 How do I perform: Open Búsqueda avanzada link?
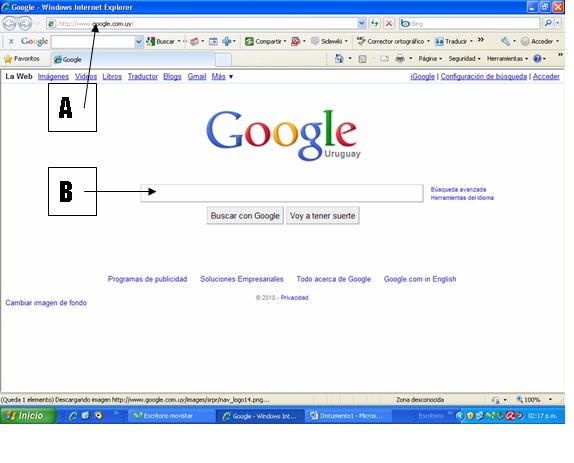click(x=458, y=190)
